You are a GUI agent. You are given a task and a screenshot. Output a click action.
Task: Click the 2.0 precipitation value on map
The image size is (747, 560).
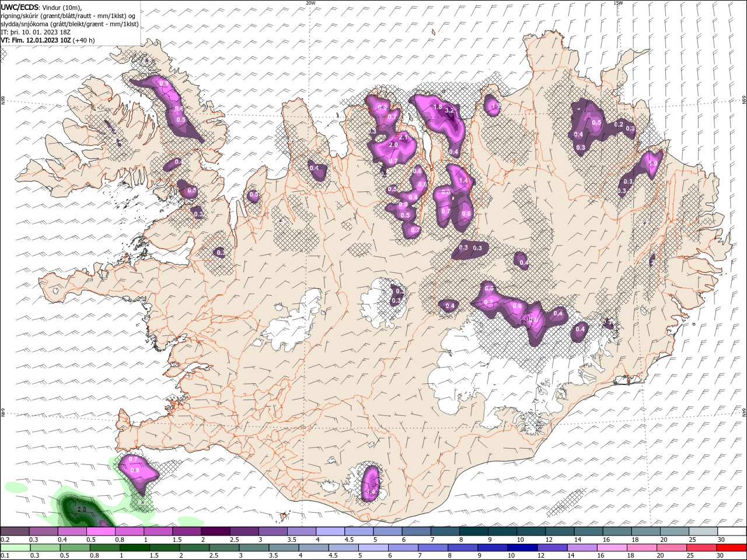[x=393, y=145]
